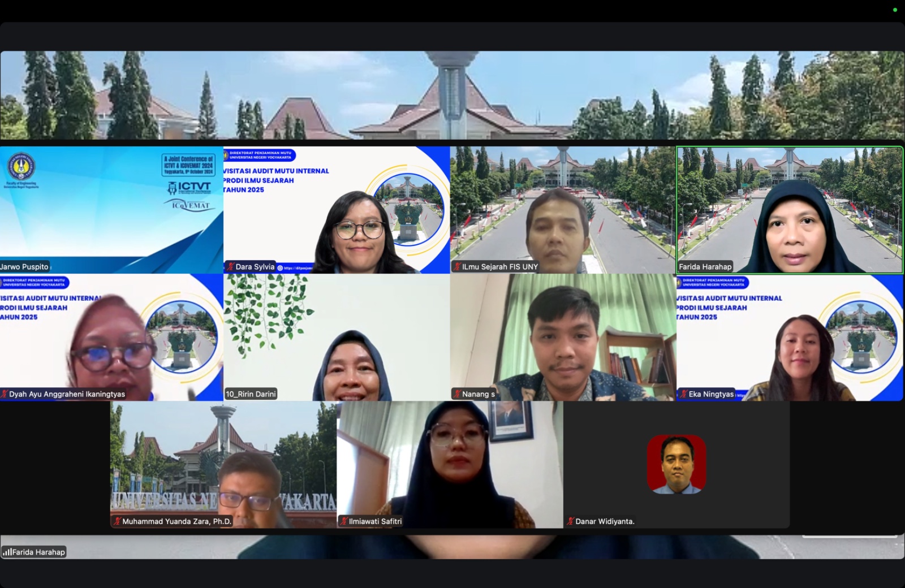The image size is (905, 588).
Task: Select Danar Widiyanta's profile picture
Action: pos(676,464)
